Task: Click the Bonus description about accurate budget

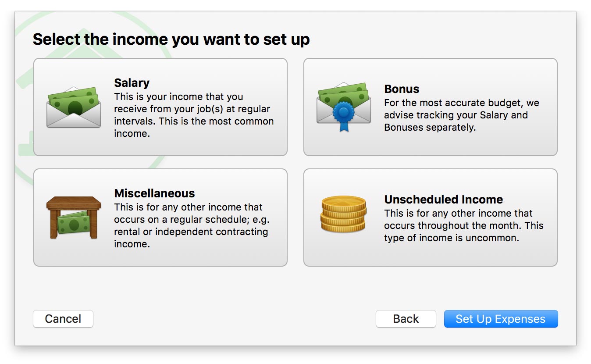Action: coord(462,115)
